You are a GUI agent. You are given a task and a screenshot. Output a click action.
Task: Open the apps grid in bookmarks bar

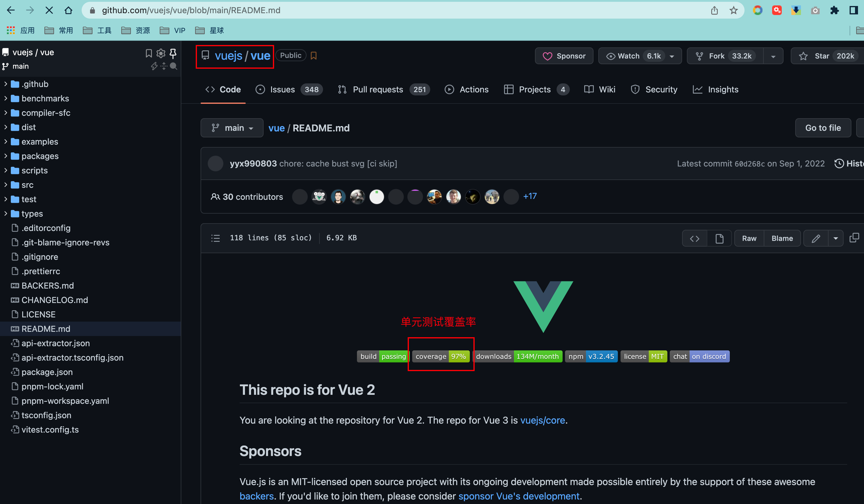(x=11, y=31)
